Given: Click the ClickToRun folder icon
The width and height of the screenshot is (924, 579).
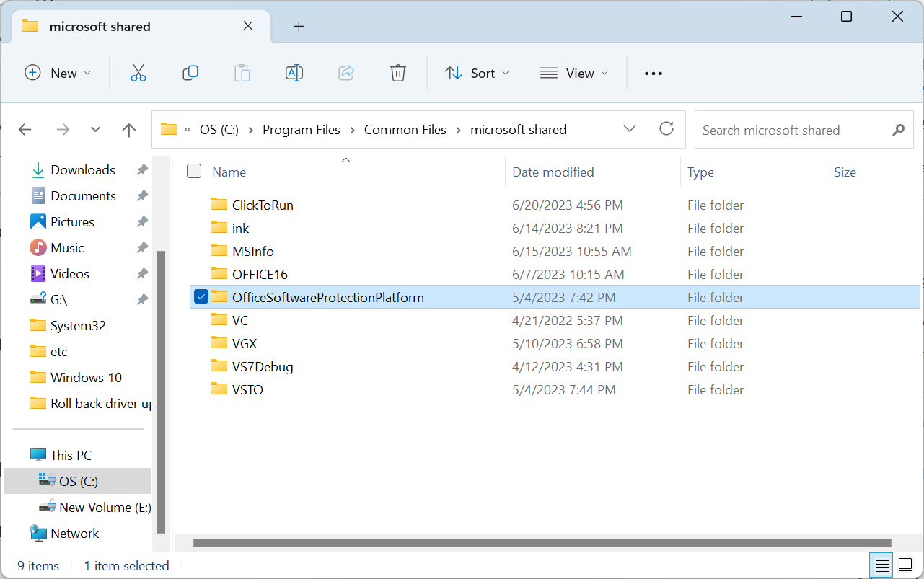Looking at the screenshot, I should pyautogui.click(x=219, y=205).
